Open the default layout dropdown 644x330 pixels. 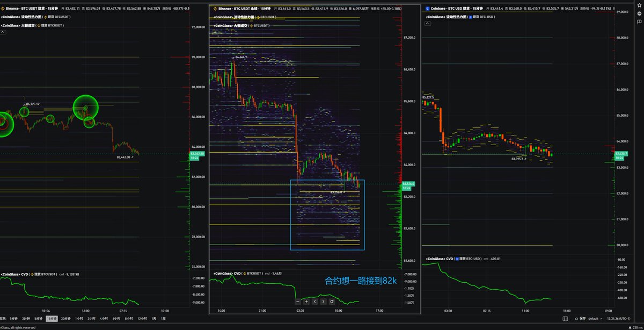click(x=595, y=318)
